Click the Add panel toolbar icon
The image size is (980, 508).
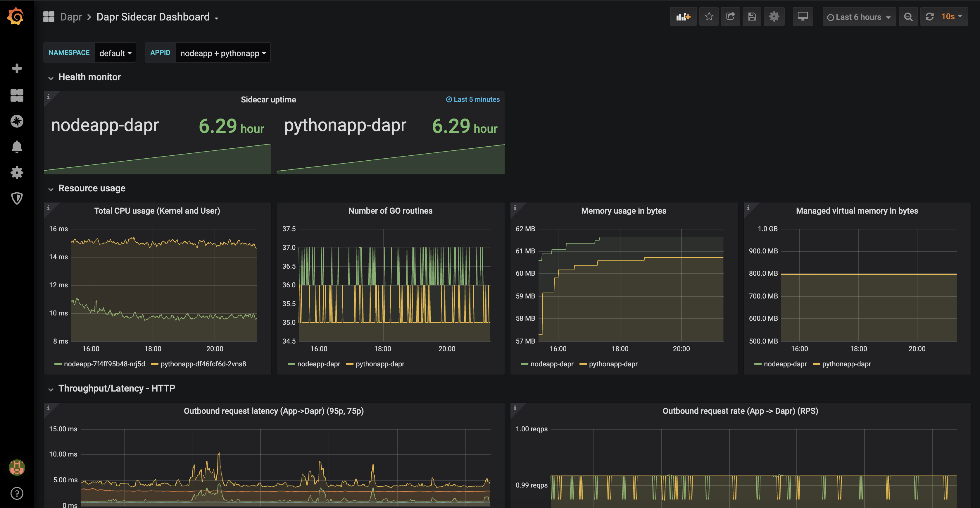[x=683, y=17]
